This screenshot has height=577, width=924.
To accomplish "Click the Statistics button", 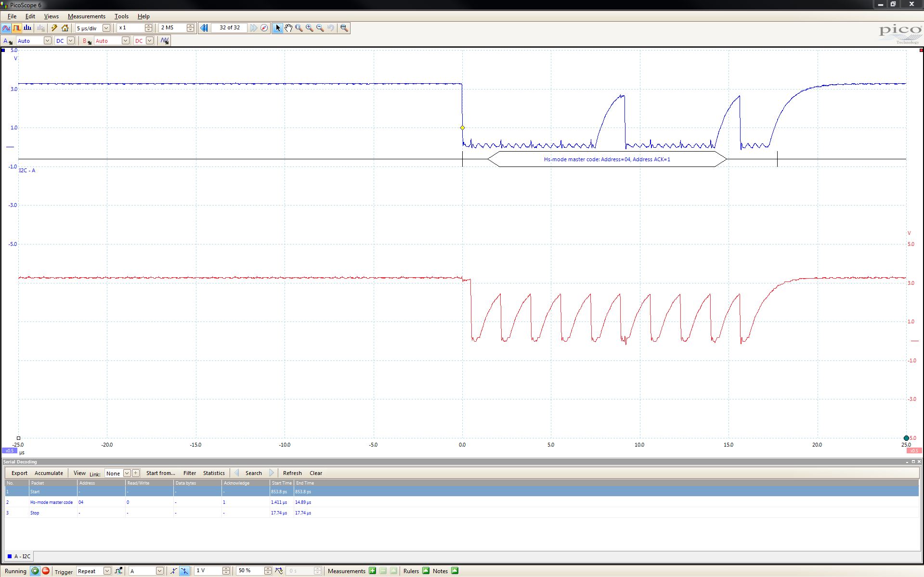I will pos(214,473).
